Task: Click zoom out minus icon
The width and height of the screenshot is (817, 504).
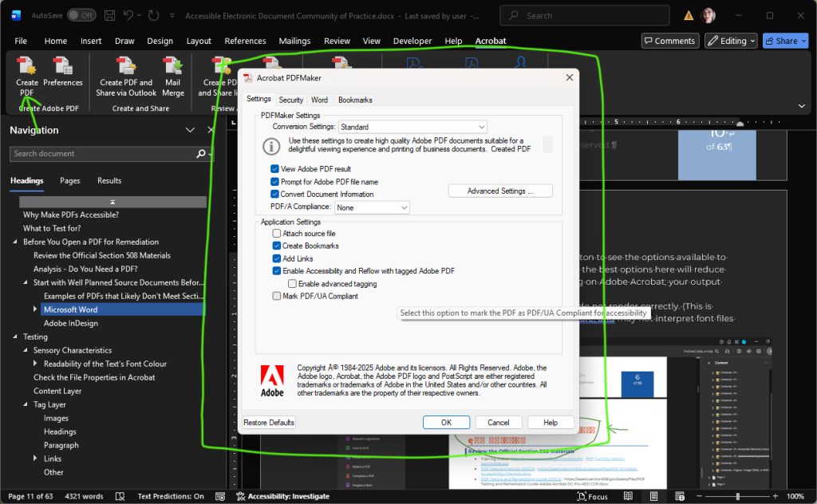Action: click(699, 496)
